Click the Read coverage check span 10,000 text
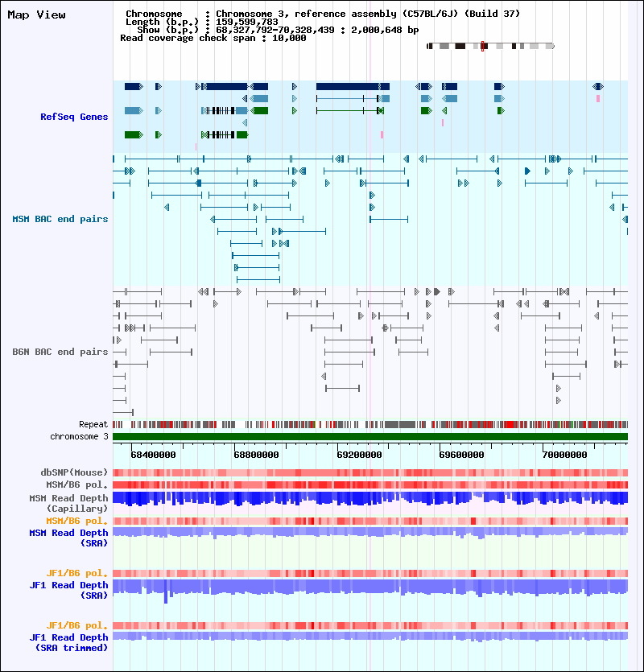This screenshot has width=644, height=672. pos(213,38)
